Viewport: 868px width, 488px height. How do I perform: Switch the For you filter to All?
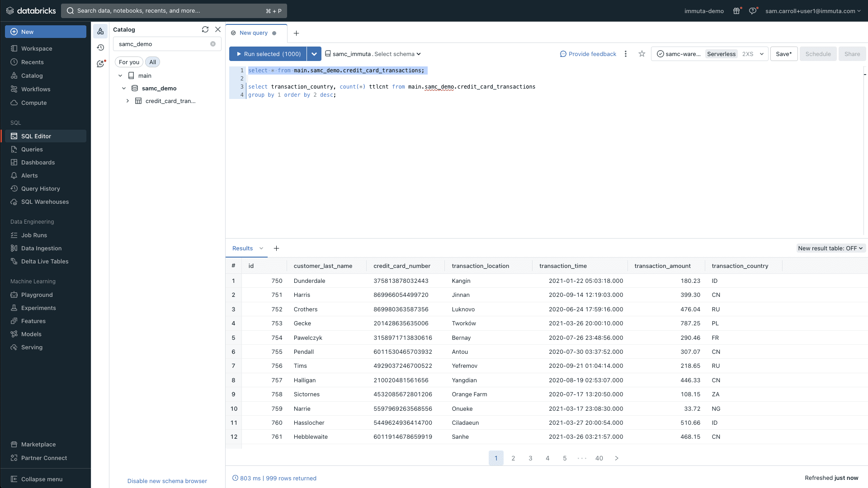point(152,62)
